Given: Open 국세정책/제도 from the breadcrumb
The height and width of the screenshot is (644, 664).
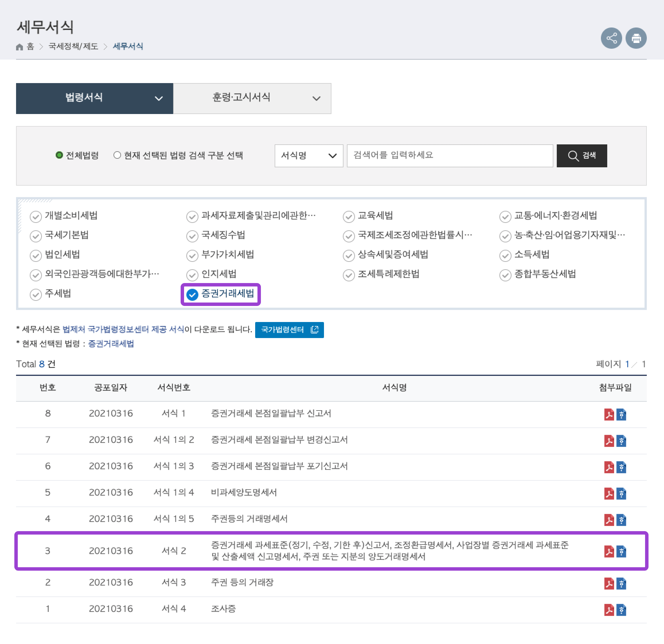Looking at the screenshot, I should pyautogui.click(x=73, y=46).
